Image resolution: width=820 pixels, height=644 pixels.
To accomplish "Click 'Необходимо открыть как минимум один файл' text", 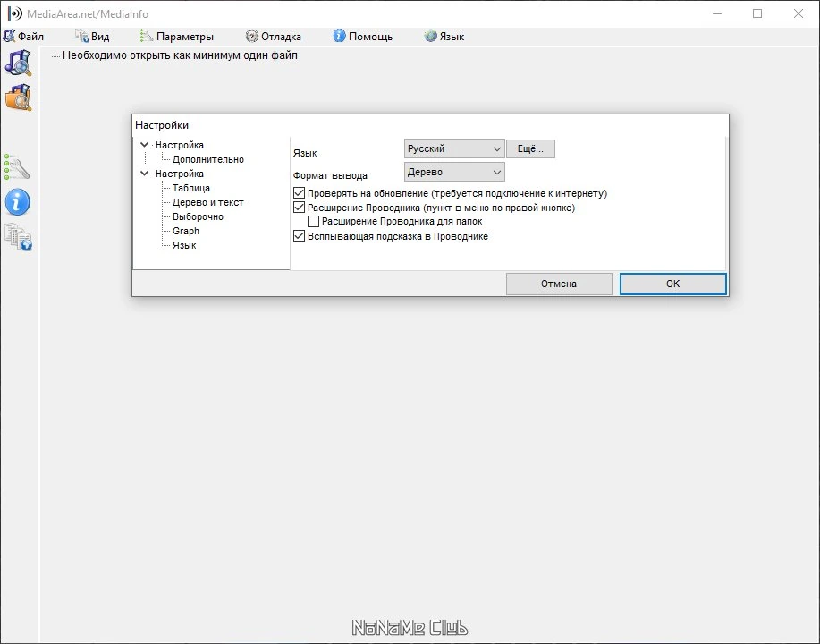I will pos(180,55).
